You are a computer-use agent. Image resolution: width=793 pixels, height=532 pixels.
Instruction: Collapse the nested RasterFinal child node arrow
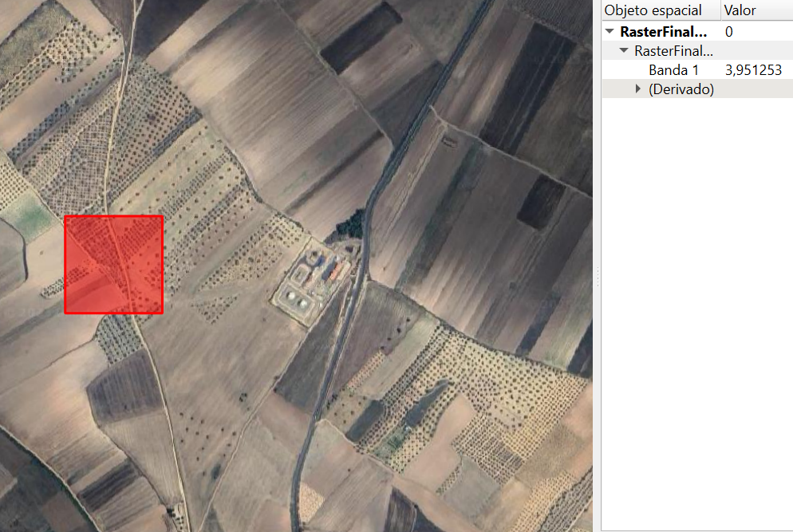click(x=624, y=51)
